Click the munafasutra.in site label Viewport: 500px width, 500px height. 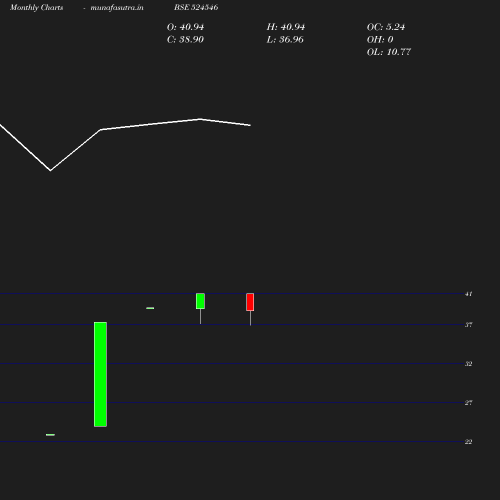pyautogui.click(x=117, y=8)
